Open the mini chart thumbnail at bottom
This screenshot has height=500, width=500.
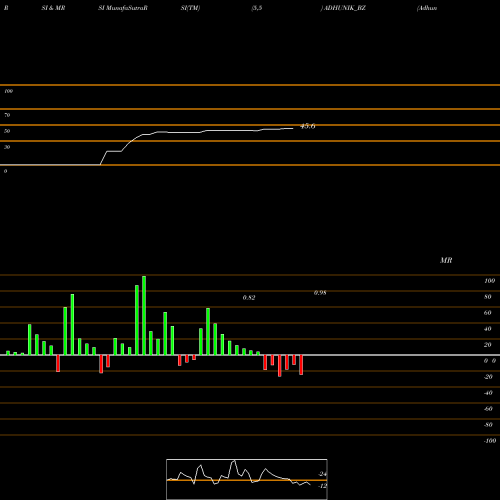coord(247,479)
